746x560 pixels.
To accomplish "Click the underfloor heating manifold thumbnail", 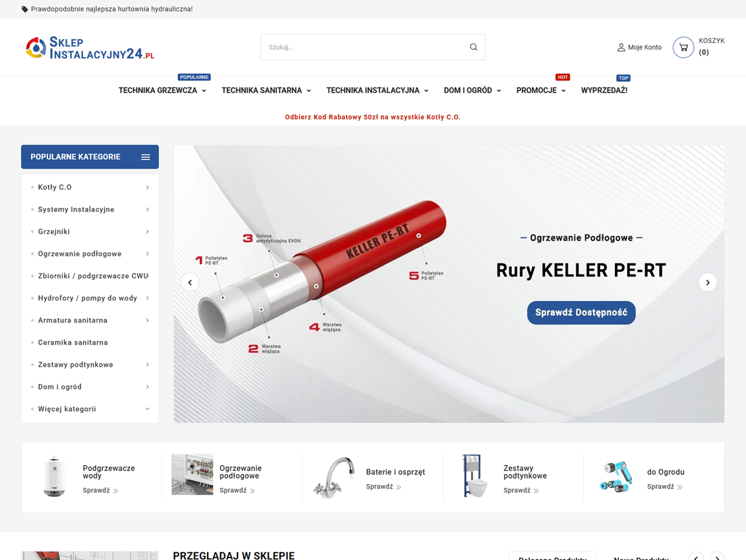I will click(x=192, y=474).
